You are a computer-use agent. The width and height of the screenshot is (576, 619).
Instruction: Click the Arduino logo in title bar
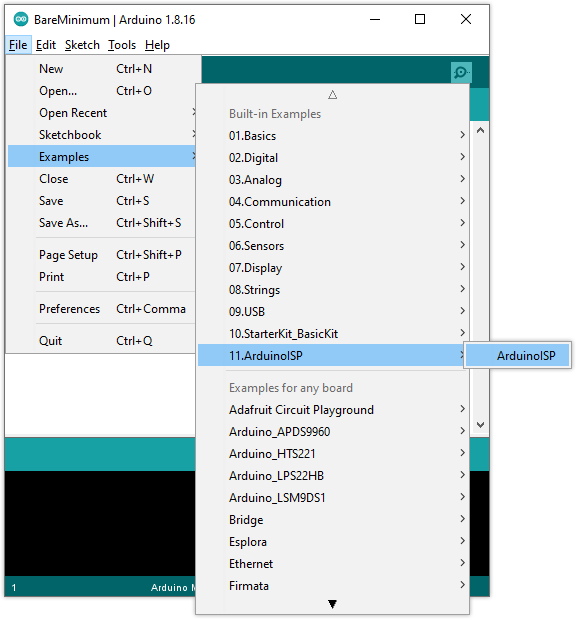click(21, 19)
